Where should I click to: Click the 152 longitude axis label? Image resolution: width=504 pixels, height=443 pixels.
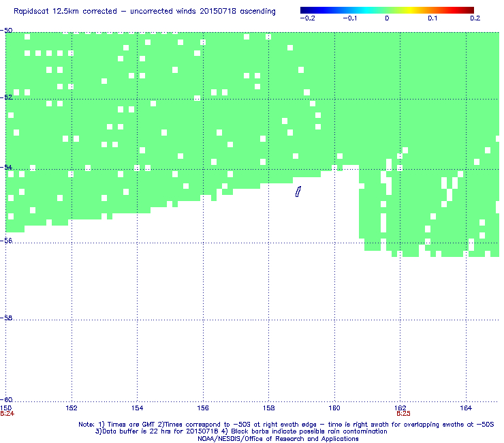pos(72,408)
